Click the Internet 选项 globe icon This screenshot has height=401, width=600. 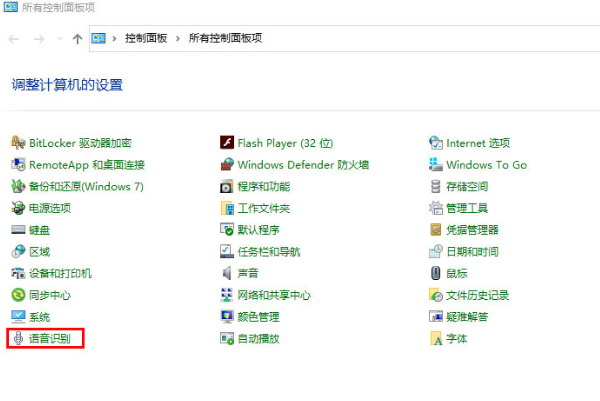click(x=435, y=143)
